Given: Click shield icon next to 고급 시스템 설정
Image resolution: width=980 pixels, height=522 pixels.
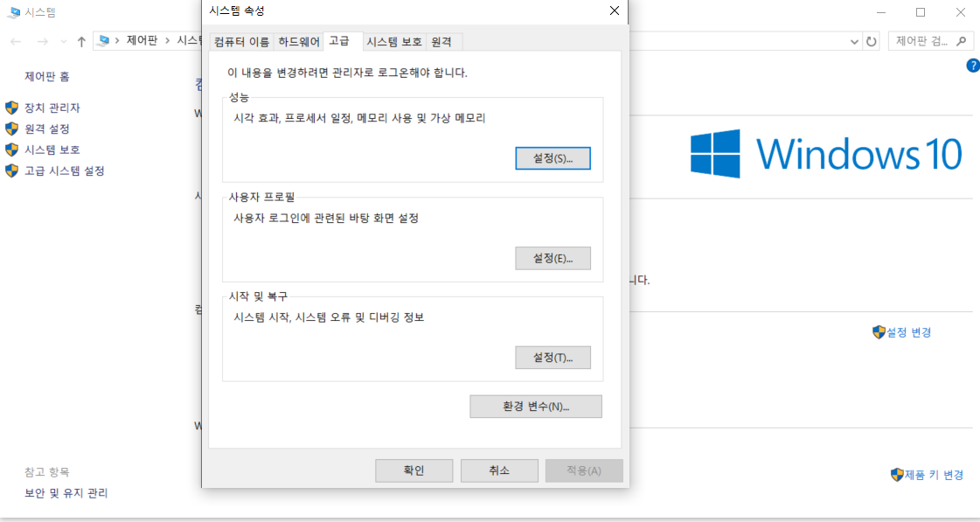Looking at the screenshot, I should (x=12, y=171).
